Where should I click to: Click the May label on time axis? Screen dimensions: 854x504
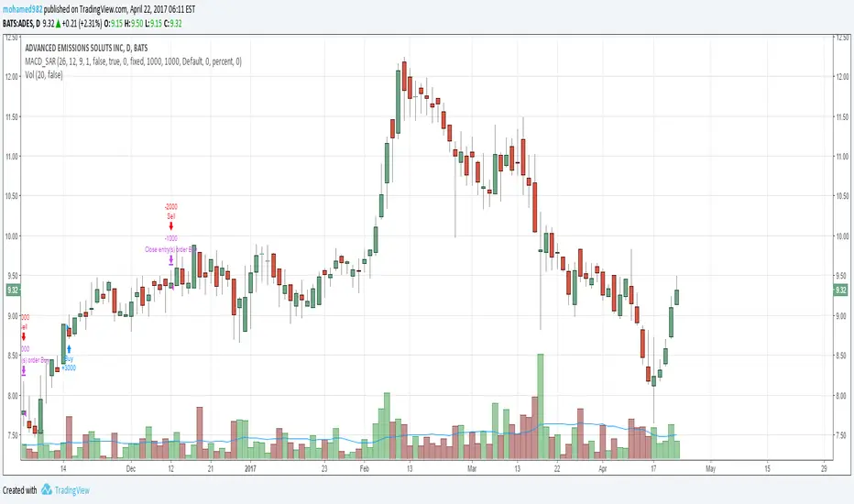pos(710,468)
